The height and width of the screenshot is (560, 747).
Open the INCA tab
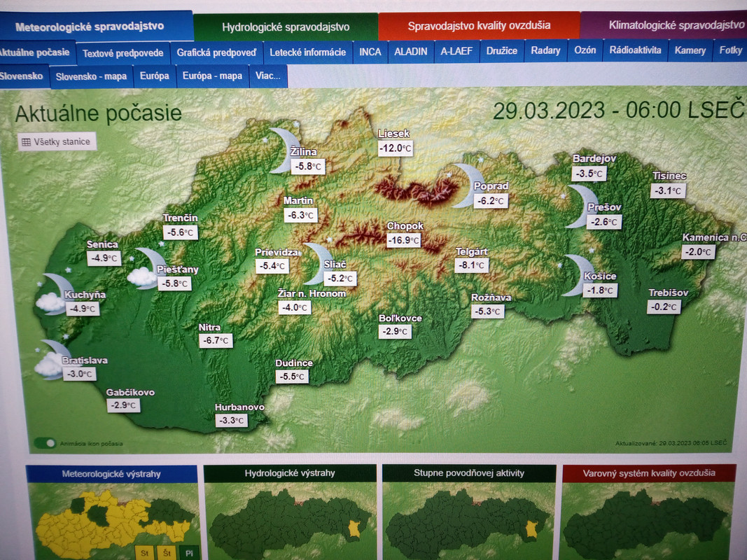point(370,52)
